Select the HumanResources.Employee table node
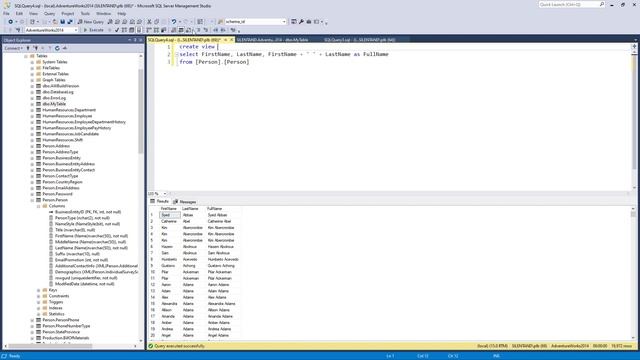Screen dimensions: 640x360 [x=67, y=116]
